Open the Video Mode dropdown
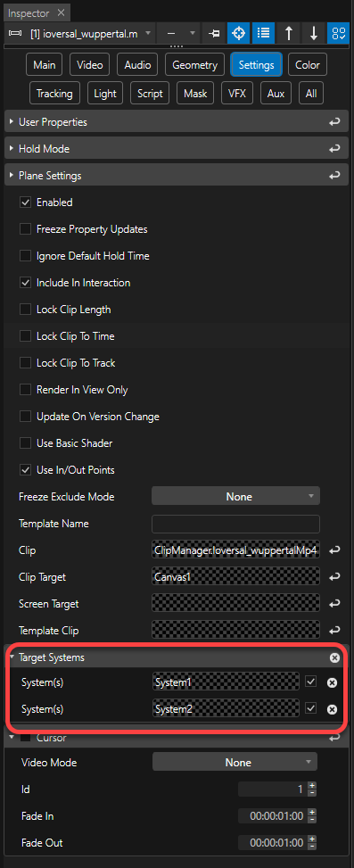Image resolution: width=354 pixels, height=868 pixels. click(235, 762)
